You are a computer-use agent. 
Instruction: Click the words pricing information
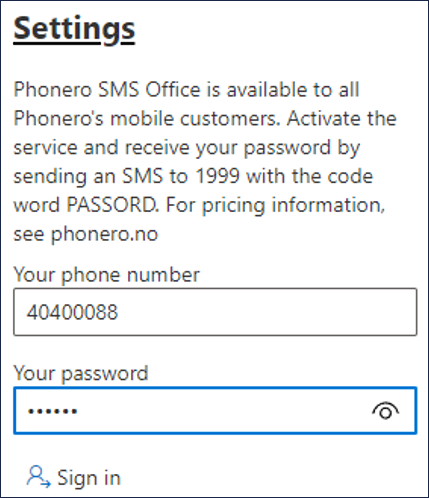[293, 205]
